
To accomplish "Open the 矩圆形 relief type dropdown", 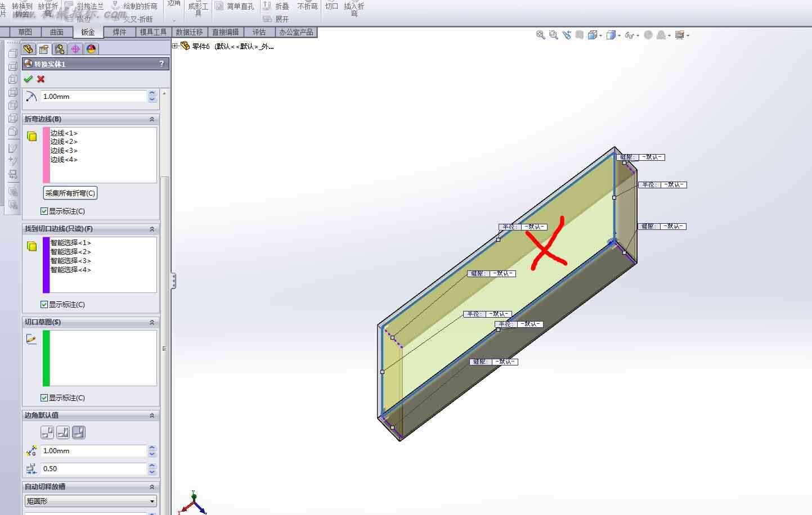I will 91,501.
